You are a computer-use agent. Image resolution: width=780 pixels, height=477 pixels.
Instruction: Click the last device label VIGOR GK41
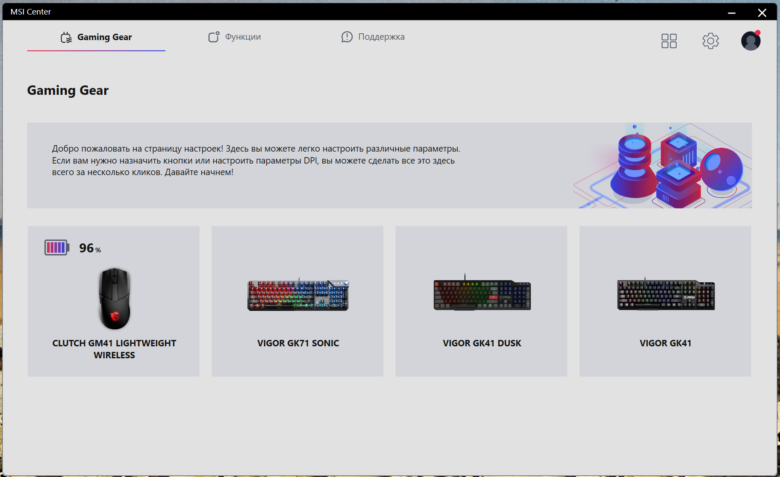pyautogui.click(x=666, y=343)
